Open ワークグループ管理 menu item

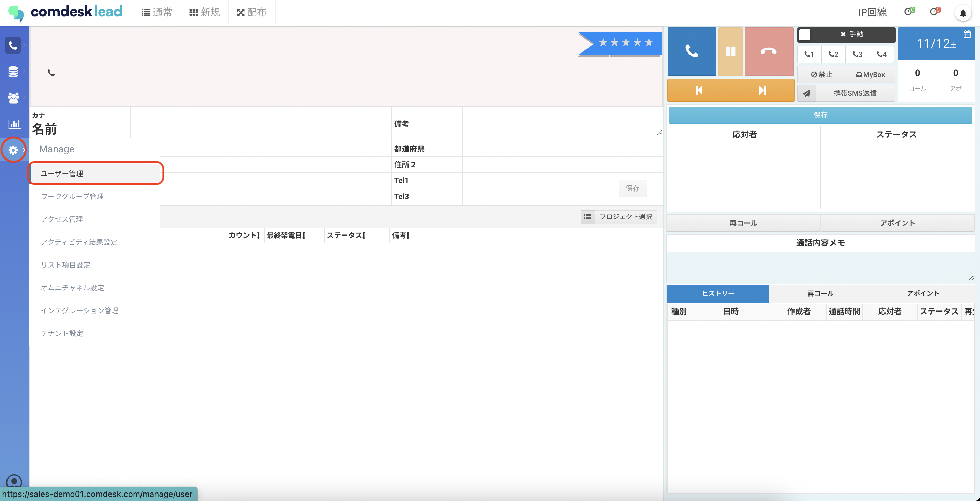coord(72,196)
